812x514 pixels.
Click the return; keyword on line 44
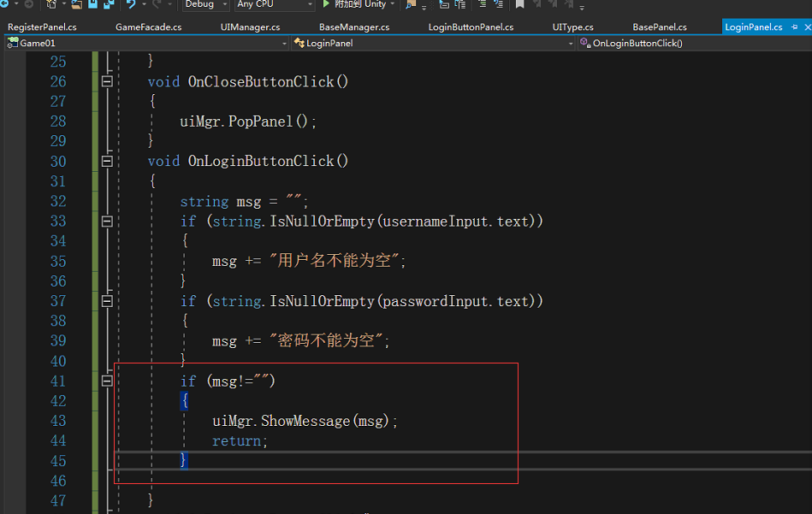tap(240, 441)
